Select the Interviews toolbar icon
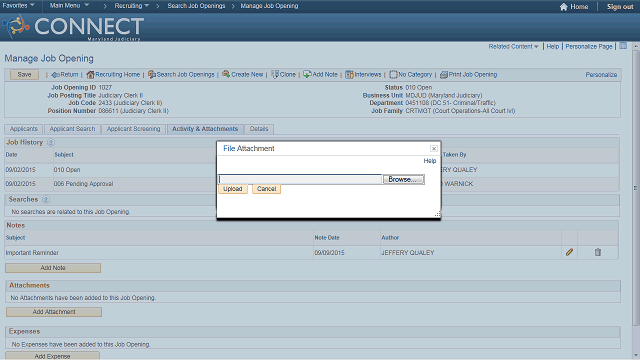Screen dimensions: 640x360 [x=349, y=74]
